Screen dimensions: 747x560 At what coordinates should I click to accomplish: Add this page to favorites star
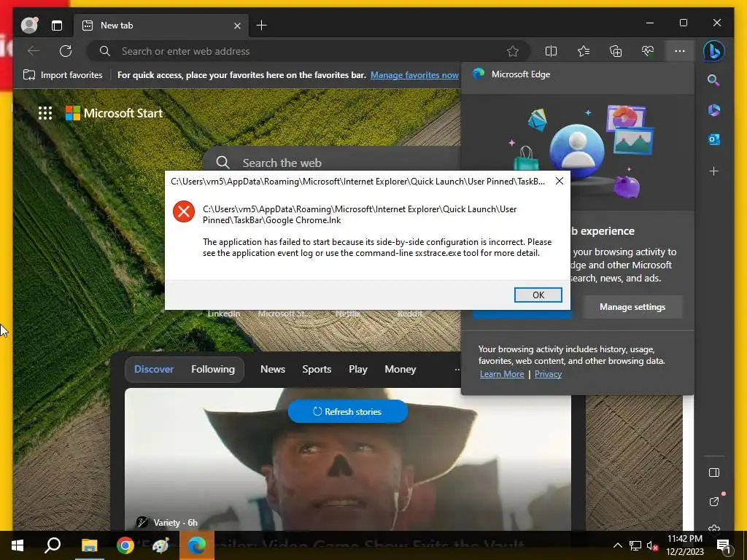click(x=513, y=51)
